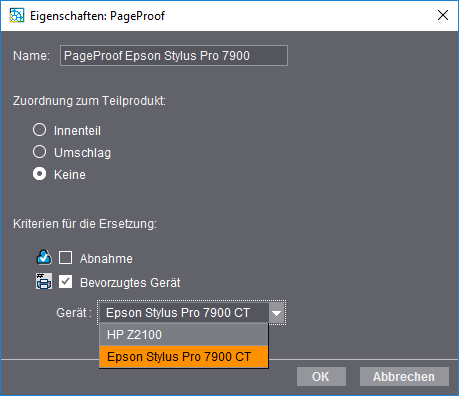Confirm with the OK button

pyautogui.click(x=321, y=377)
